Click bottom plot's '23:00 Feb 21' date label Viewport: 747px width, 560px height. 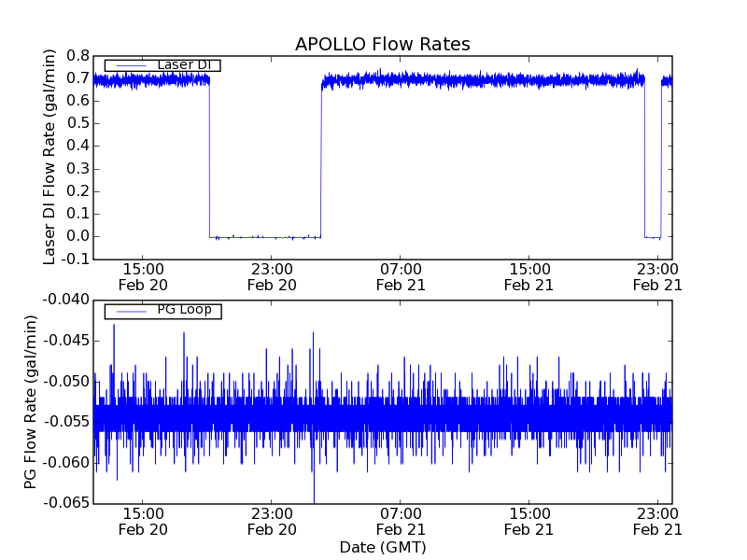click(657, 522)
